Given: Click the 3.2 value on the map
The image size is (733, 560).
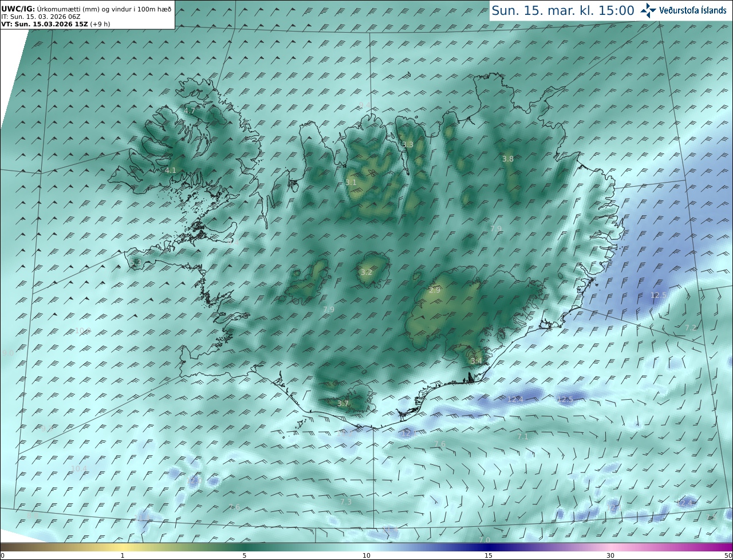Looking at the screenshot, I should pyautogui.click(x=366, y=272).
